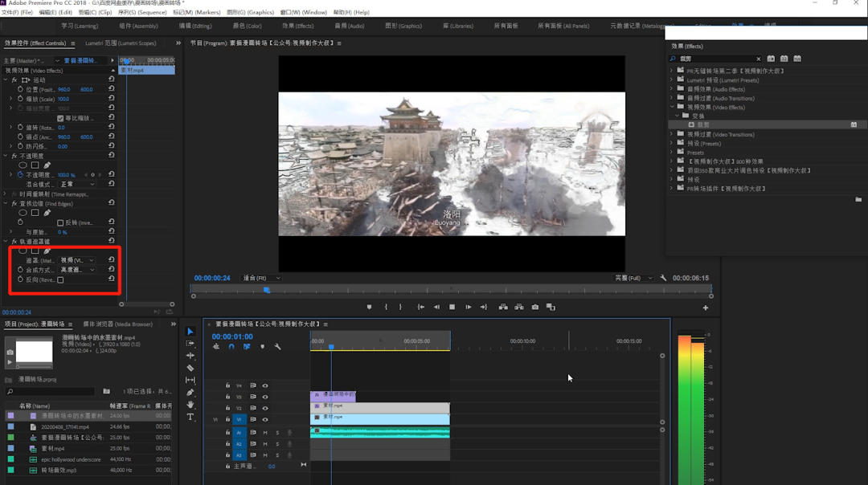Open Markers menu

pos(197,12)
